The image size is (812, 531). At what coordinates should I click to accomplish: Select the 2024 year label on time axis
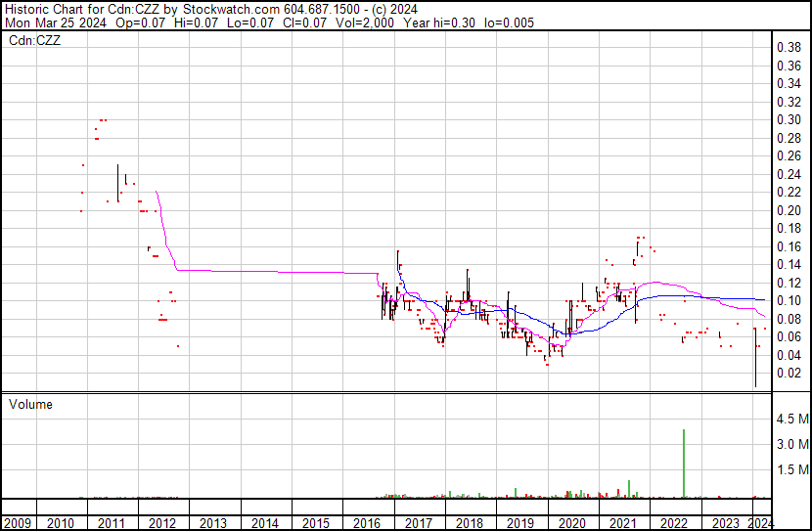[759, 523]
